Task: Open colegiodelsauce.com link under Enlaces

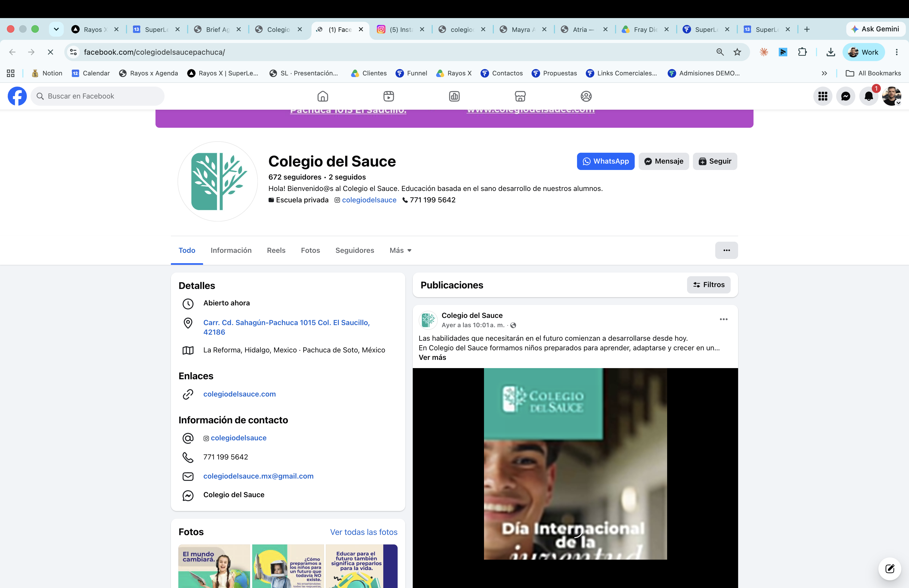Action: (x=239, y=394)
